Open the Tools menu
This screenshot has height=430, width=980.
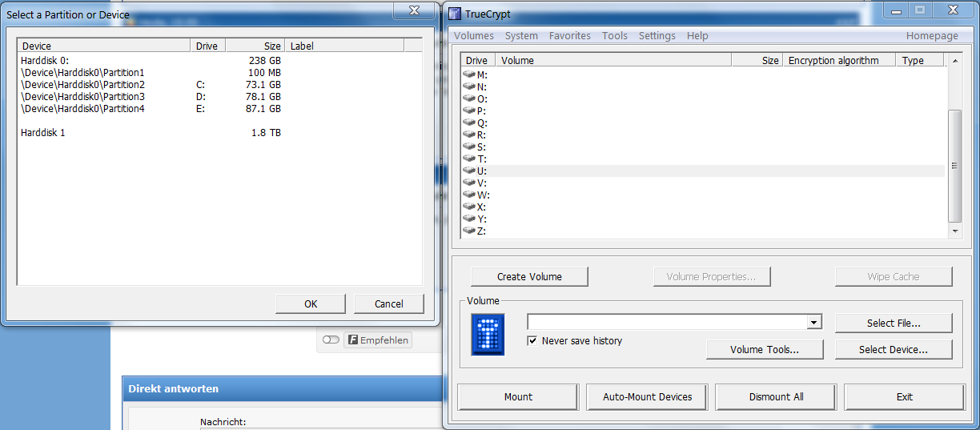(615, 35)
